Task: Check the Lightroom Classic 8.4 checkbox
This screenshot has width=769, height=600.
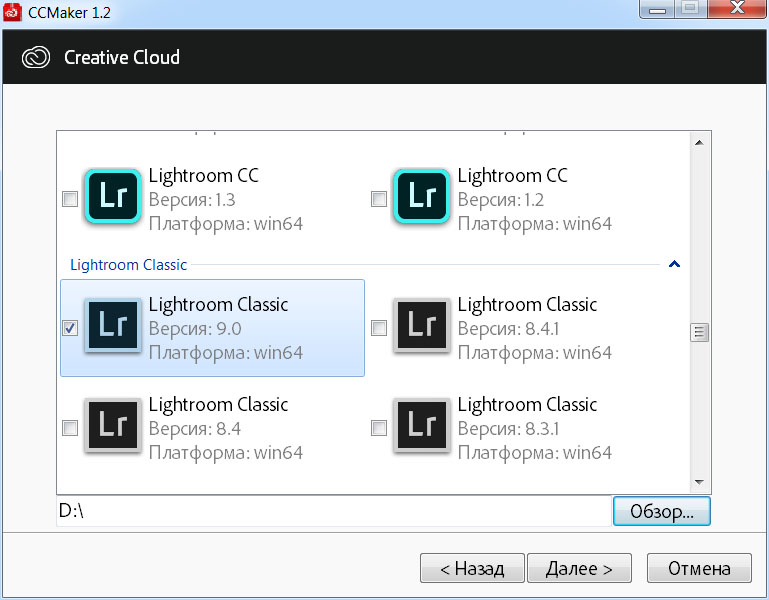Action: 70,428
